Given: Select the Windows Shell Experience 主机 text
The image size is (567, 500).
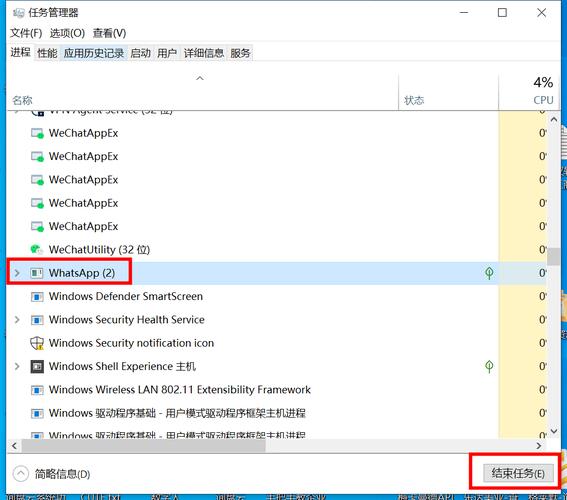Looking at the screenshot, I should coord(122,367).
